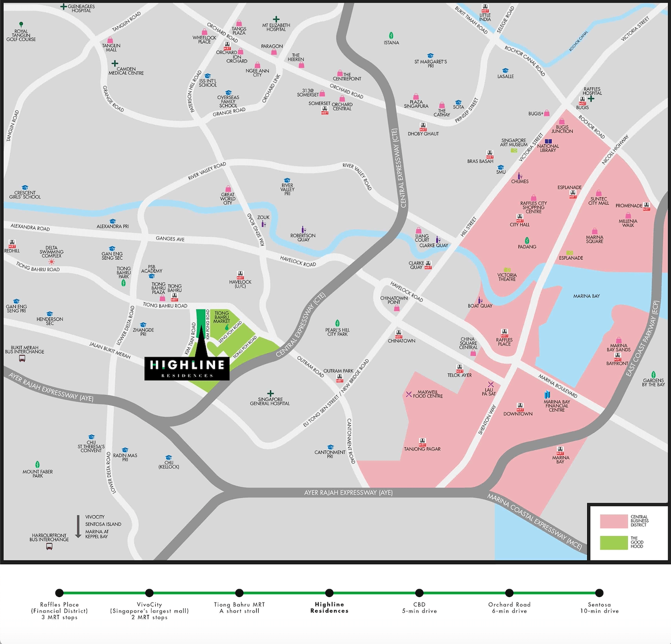Select the Orchard Road timeline dot
This screenshot has height=644, width=671.
[x=509, y=593]
